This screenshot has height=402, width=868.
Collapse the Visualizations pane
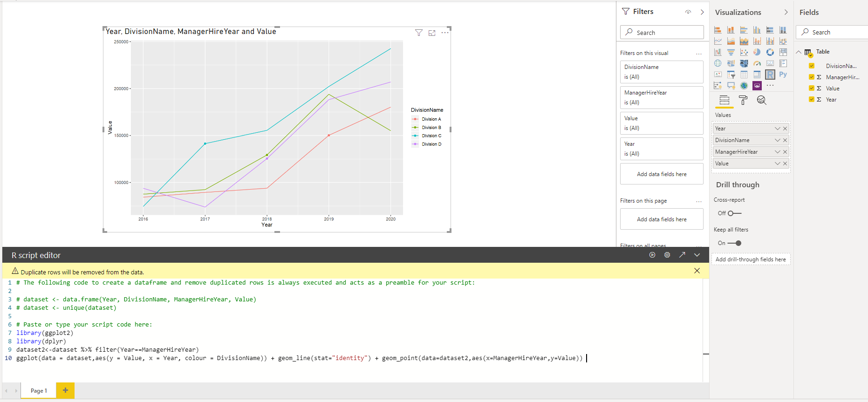point(786,12)
